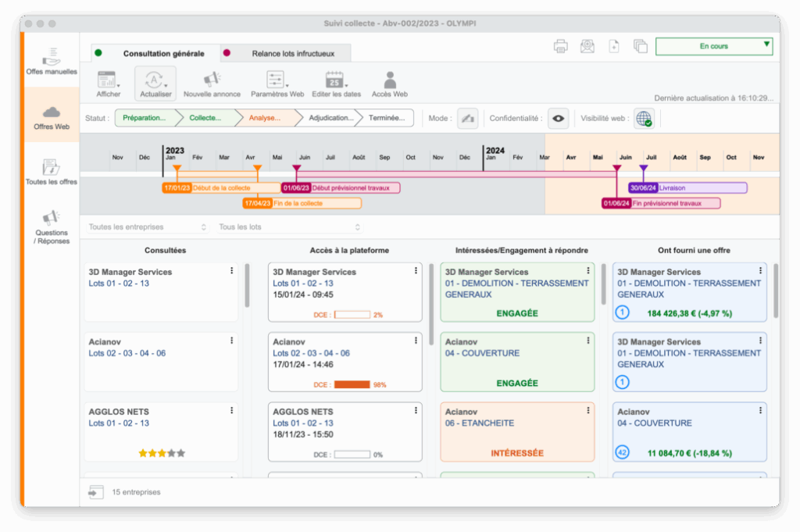Open Editer les dates calendar
This screenshot has height=532, width=800.
[334, 80]
